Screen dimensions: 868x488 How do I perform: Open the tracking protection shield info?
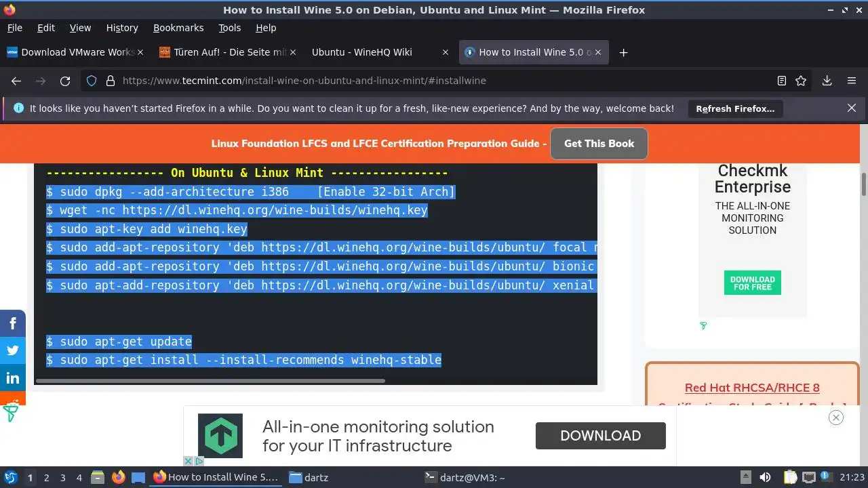coord(92,81)
